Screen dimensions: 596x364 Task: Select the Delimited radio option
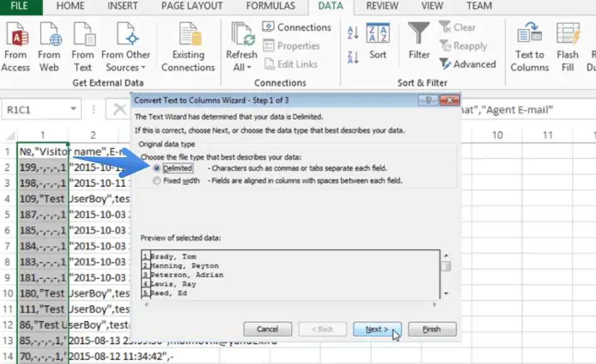(157, 168)
